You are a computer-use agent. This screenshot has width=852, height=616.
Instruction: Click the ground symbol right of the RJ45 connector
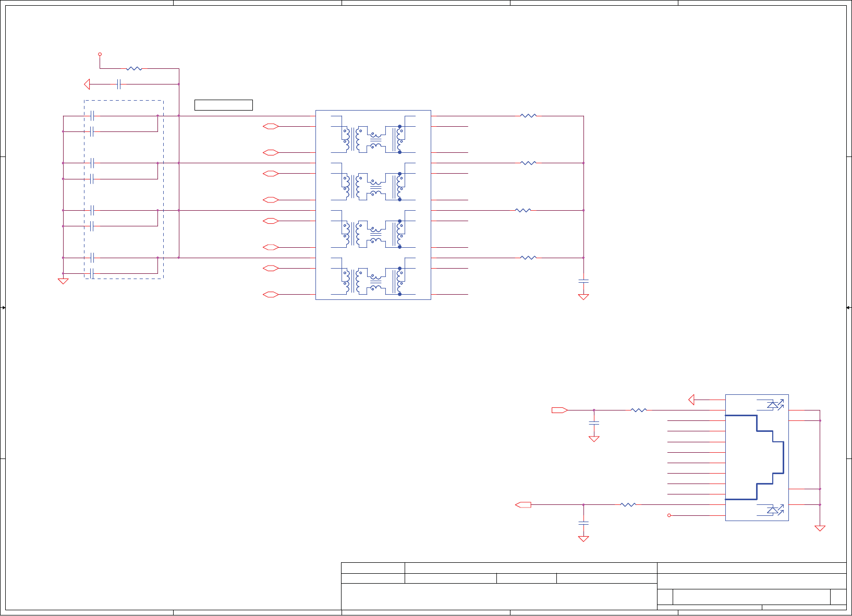tap(820, 528)
